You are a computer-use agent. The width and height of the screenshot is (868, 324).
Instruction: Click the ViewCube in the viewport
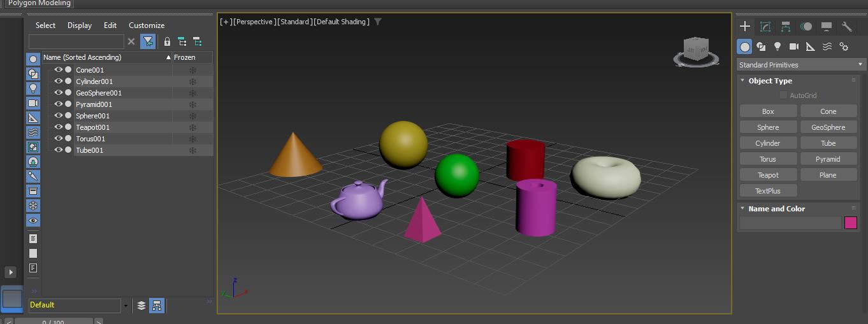point(696,51)
